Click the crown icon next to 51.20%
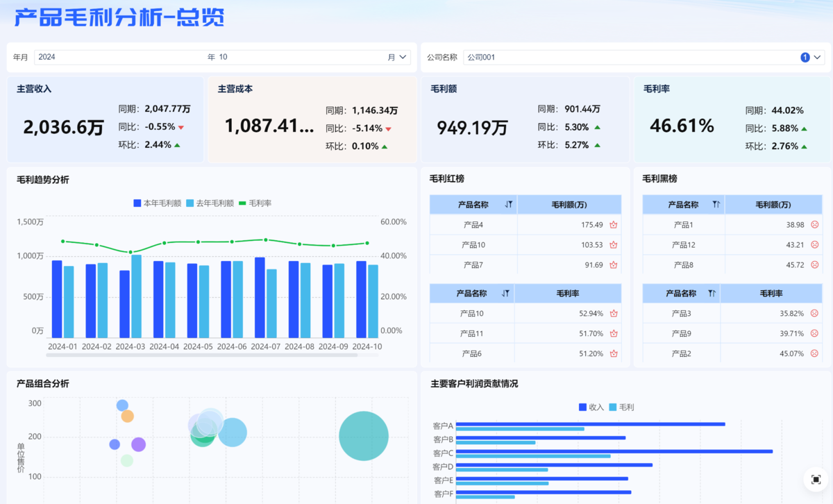Image resolution: width=833 pixels, height=504 pixels. coord(614,354)
